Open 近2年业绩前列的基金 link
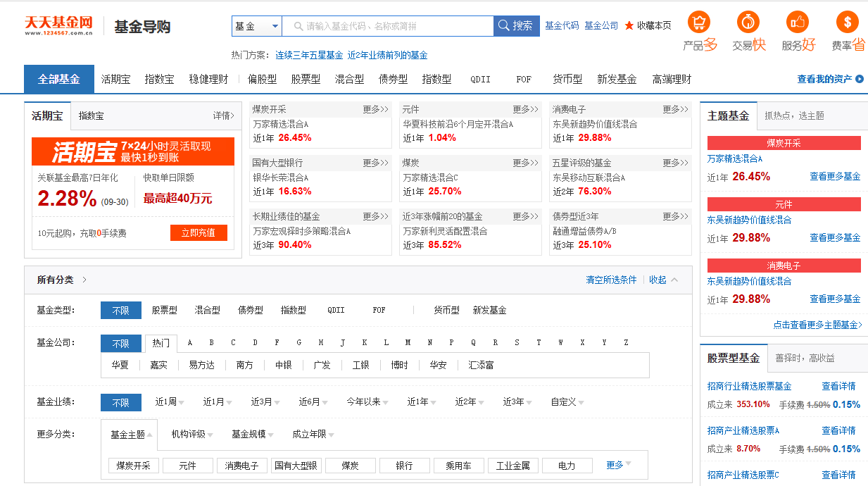The image size is (868, 486). click(x=387, y=55)
